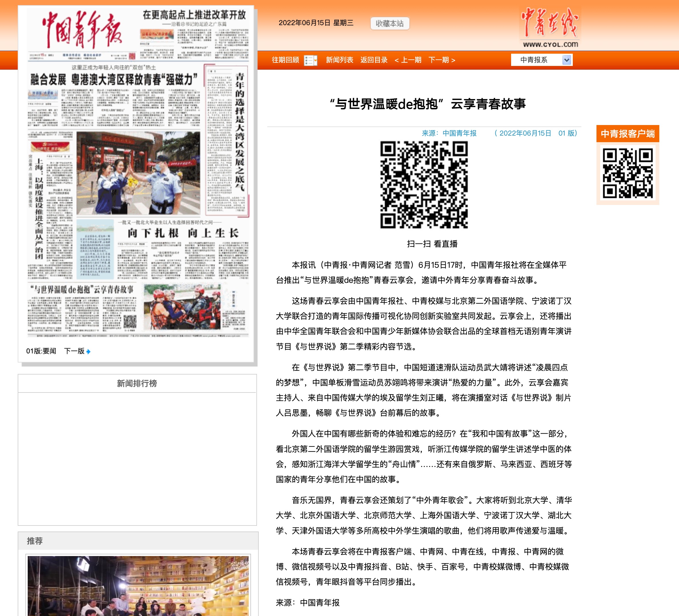This screenshot has height=616, width=679.
Task: Click the 收藏本站 button
Action: coord(390,24)
